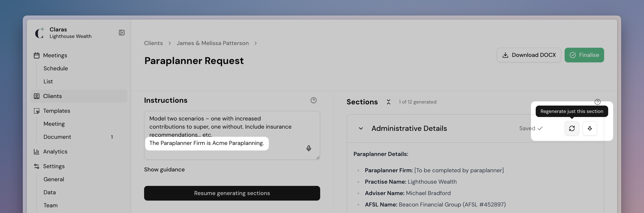Click the Clients contact icon
This screenshot has height=213, width=644.
pyautogui.click(x=36, y=96)
